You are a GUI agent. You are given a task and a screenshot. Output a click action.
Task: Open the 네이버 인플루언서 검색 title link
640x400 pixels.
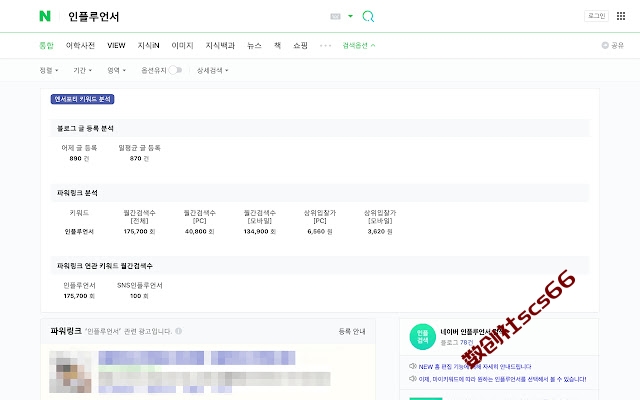click(471, 332)
